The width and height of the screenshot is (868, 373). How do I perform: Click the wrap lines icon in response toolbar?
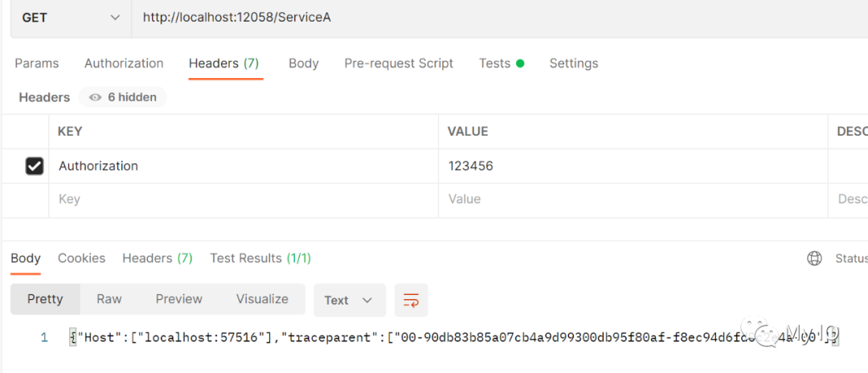click(411, 300)
